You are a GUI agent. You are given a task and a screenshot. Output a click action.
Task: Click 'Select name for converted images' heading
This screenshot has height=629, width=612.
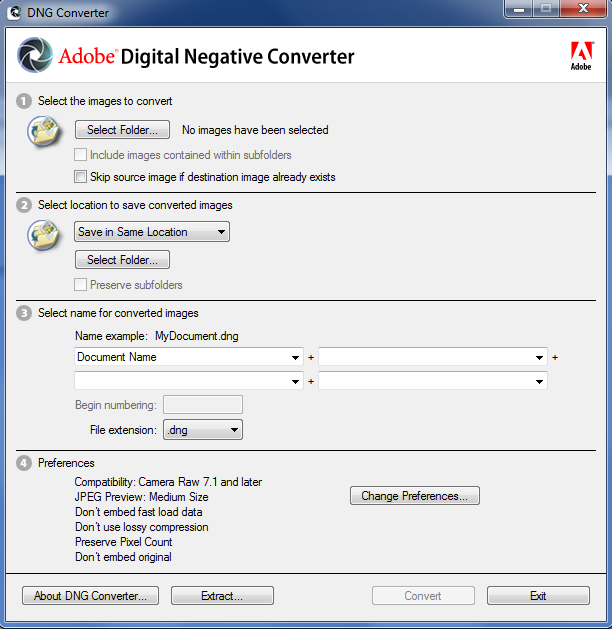118,313
